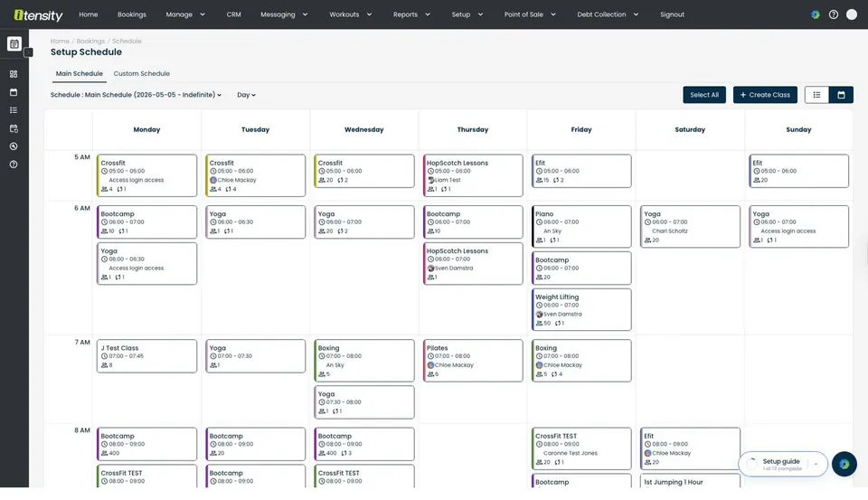This screenshot has width=868, height=500.
Task: Open the Main Schedule selector dropdown
Action: pos(136,95)
